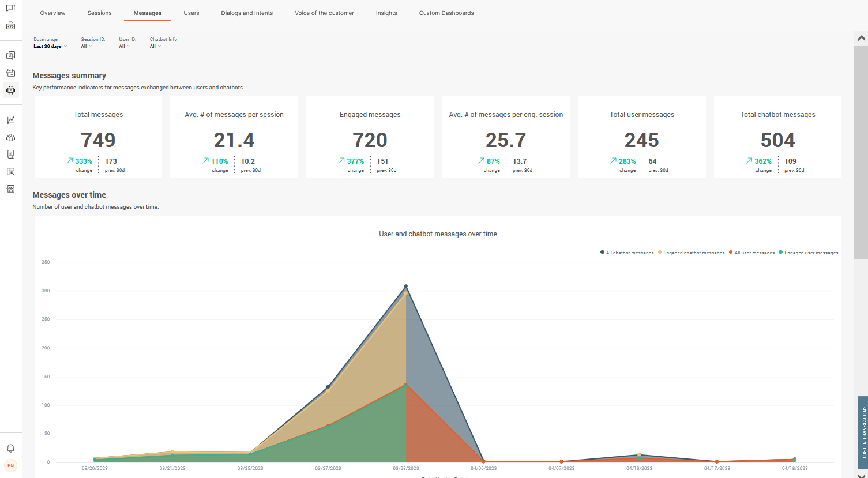Toggle Engaged chatbot messages legend series
868x478 pixels.
693,253
